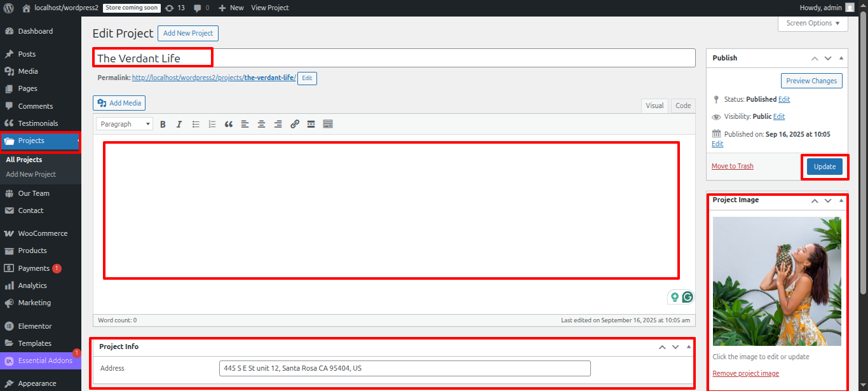The image size is (868, 391).
Task: Open the WordPress logo menu
Action: 9,8
